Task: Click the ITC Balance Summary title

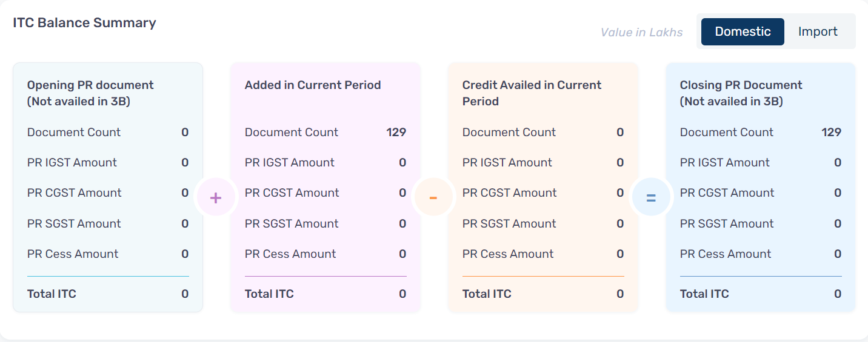Action: [x=84, y=23]
